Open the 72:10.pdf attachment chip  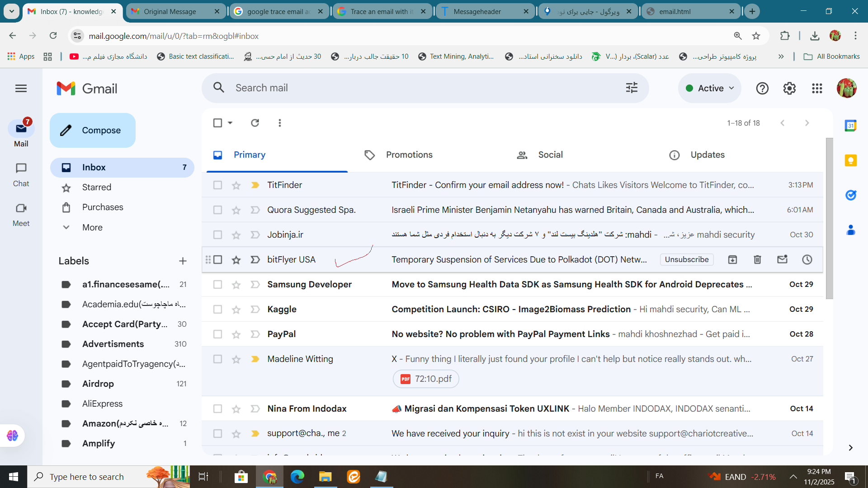pos(426,379)
